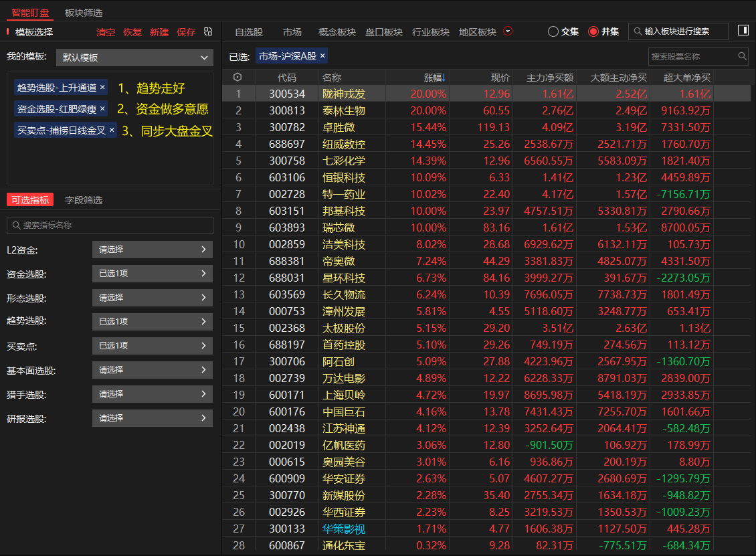Select the 并集 radio button
This screenshot has height=556, width=756.
[x=593, y=31]
